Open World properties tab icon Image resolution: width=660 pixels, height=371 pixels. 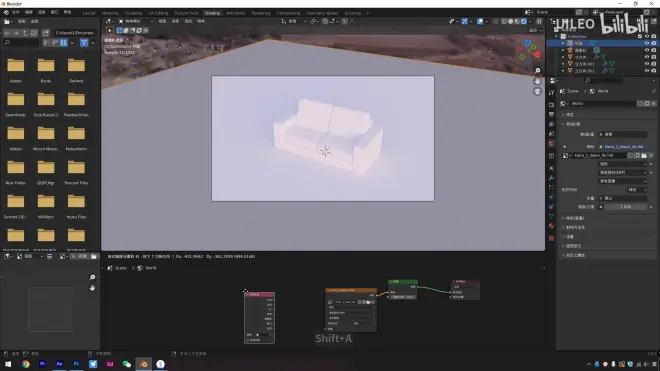click(x=551, y=144)
